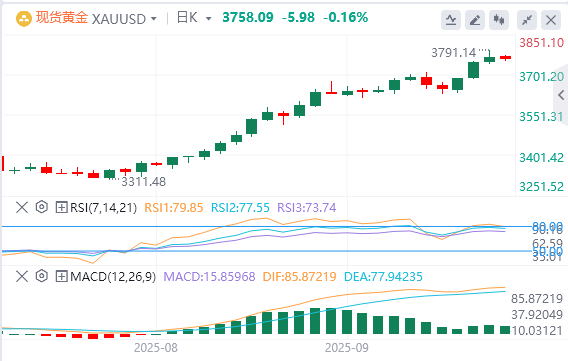This screenshot has width=568, height=361.
Task: Open the 日K timeframe dropdown arrow
Action: pyautogui.click(x=208, y=18)
